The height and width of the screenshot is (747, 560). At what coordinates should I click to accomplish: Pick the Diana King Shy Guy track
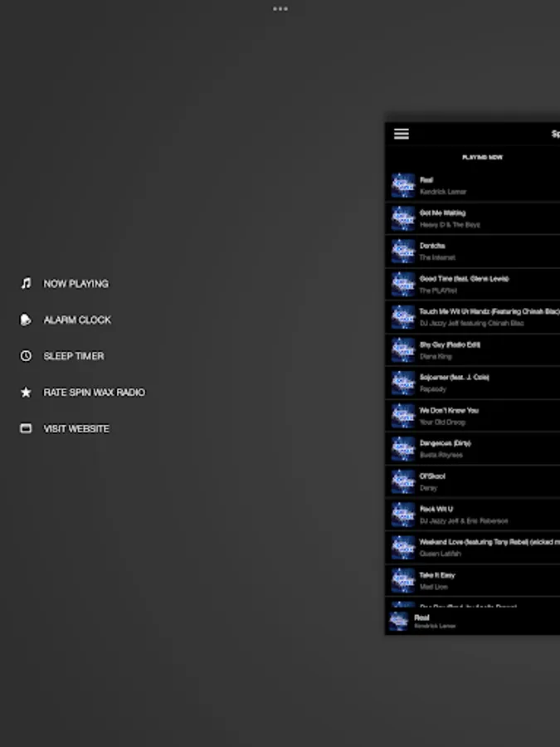coord(472,350)
